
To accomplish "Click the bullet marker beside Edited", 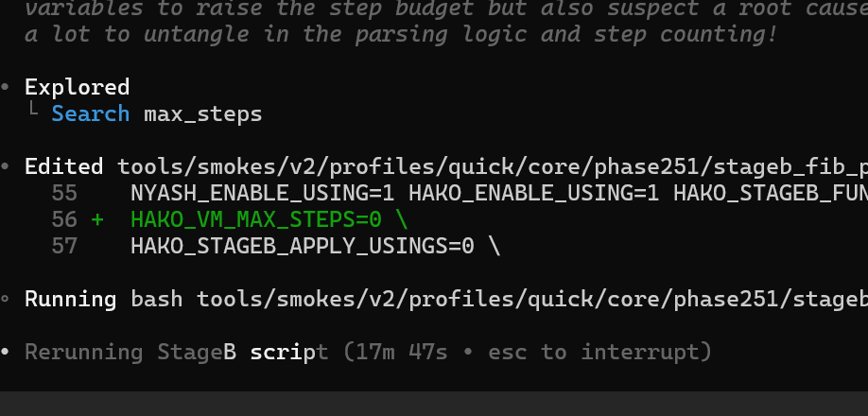I will click(x=6, y=166).
